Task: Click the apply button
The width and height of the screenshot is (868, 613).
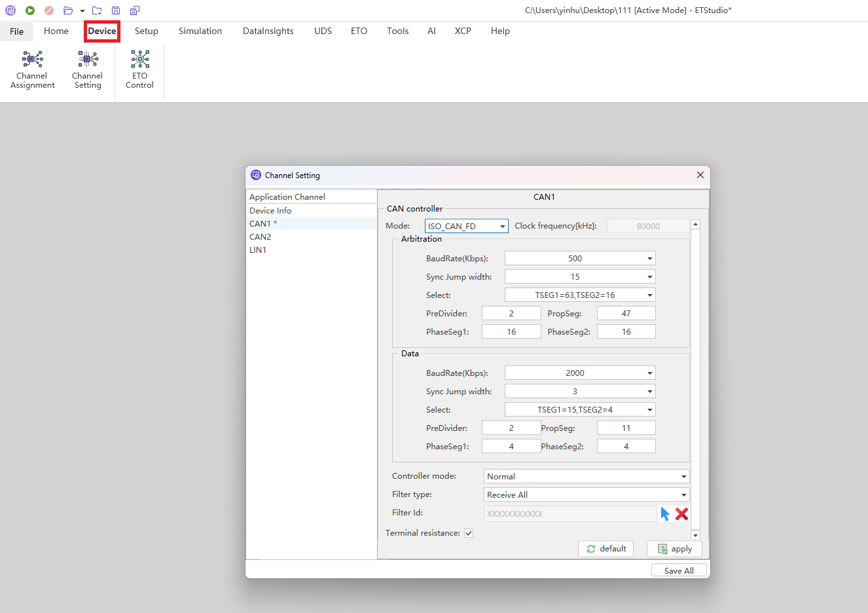Action: click(674, 549)
